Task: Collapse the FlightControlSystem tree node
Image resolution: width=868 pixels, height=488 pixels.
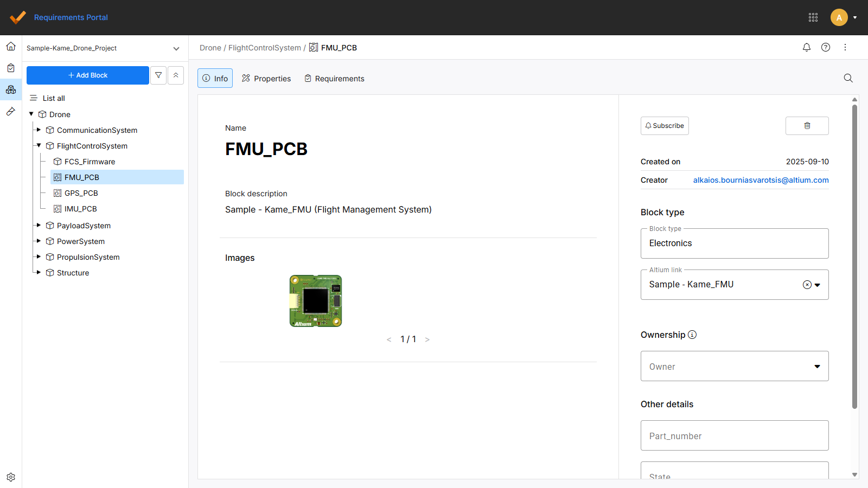Action: coord(39,145)
